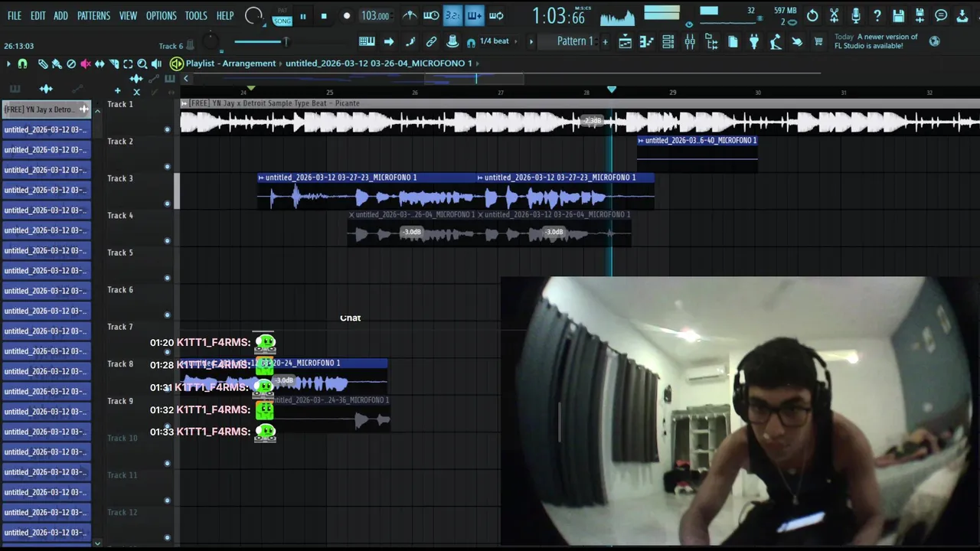The image size is (980, 551).
Task: Click the record button
Action: pos(346,16)
